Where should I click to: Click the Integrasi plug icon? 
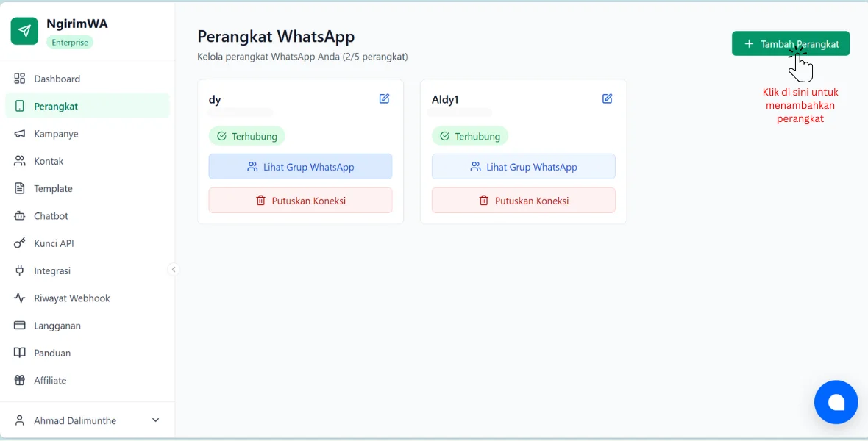coord(19,270)
